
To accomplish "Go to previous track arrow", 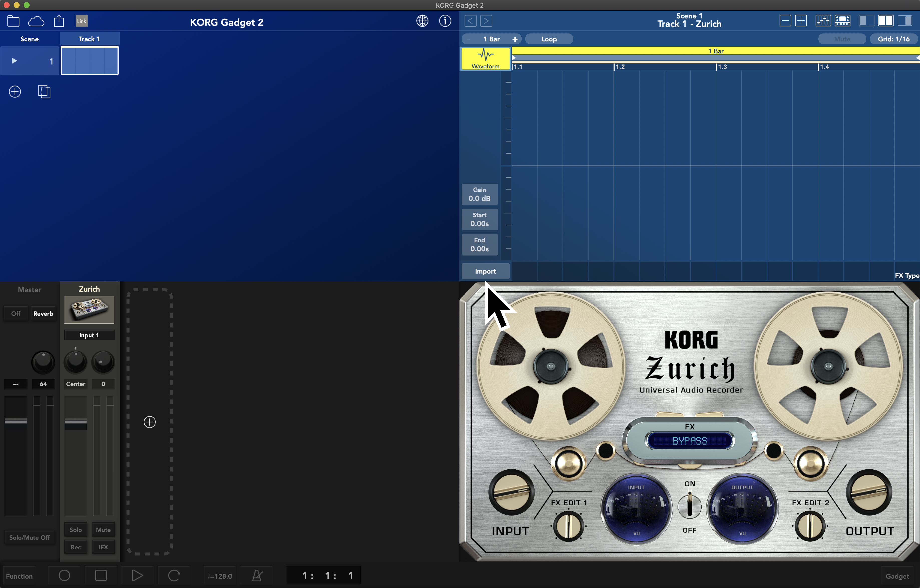I will [470, 21].
